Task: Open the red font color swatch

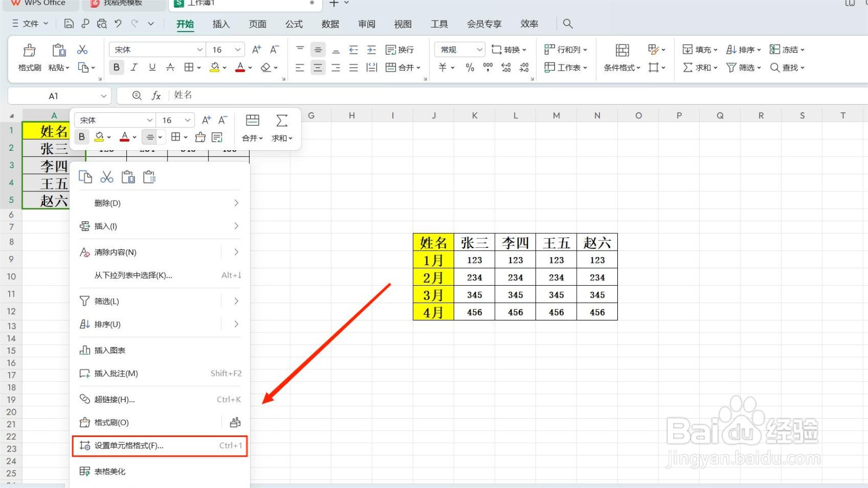Action: tap(240, 67)
